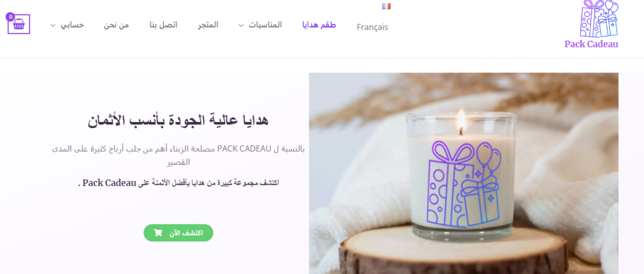Click the wooden slice under the candle

click(453, 251)
